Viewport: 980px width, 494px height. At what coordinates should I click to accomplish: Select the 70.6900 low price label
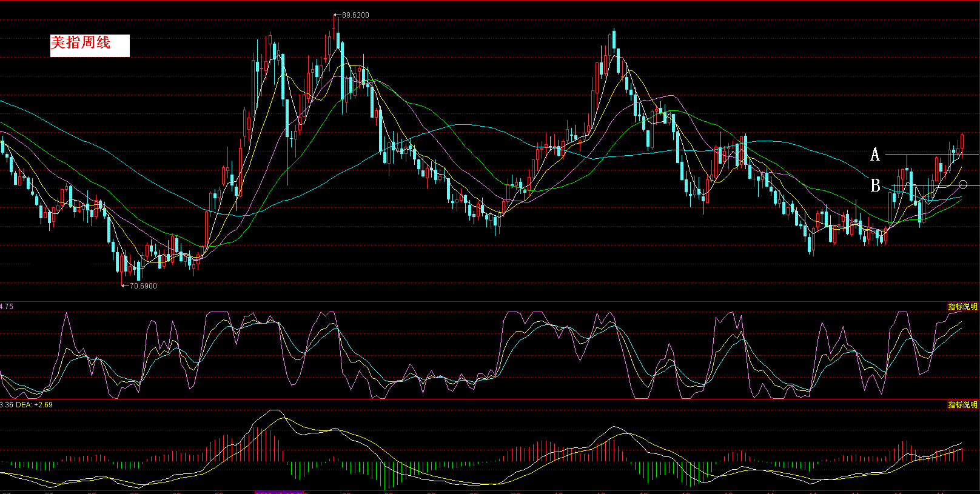point(143,286)
